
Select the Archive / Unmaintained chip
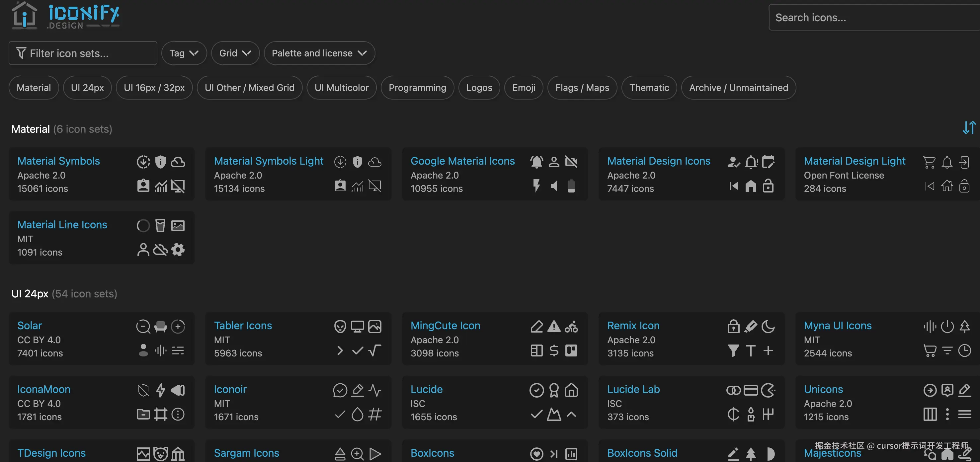(738, 88)
